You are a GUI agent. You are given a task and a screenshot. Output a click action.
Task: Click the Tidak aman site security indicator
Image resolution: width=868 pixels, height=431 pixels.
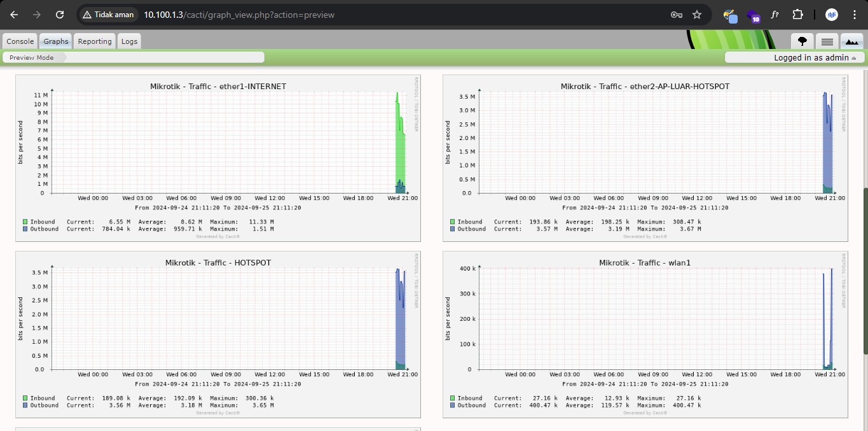point(108,15)
